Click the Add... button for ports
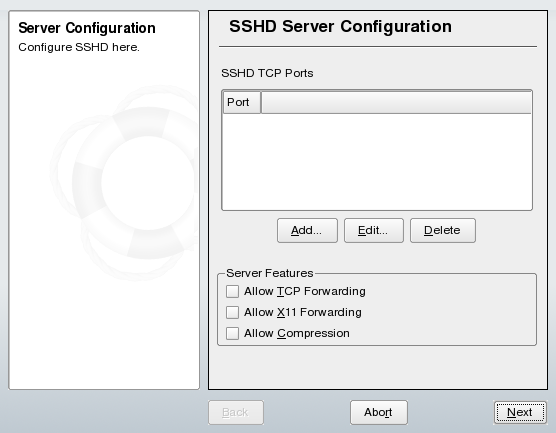 (307, 231)
